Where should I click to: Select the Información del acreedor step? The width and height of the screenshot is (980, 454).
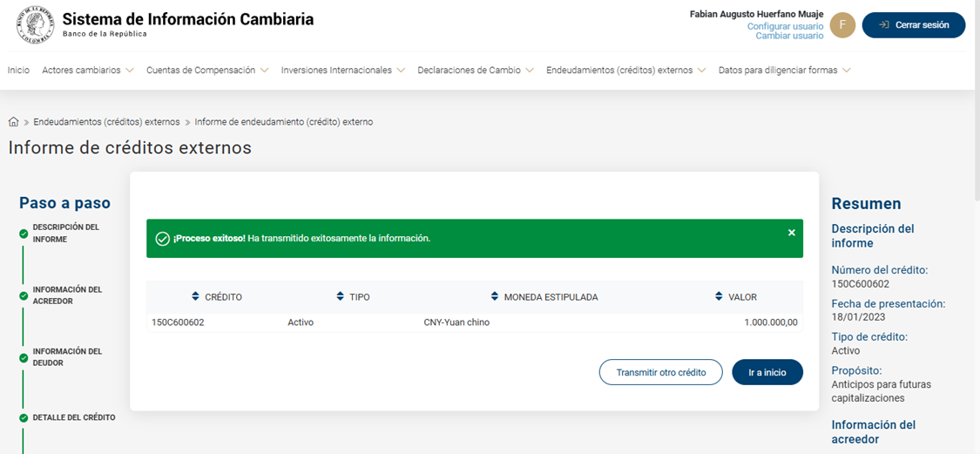coord(67,295)
